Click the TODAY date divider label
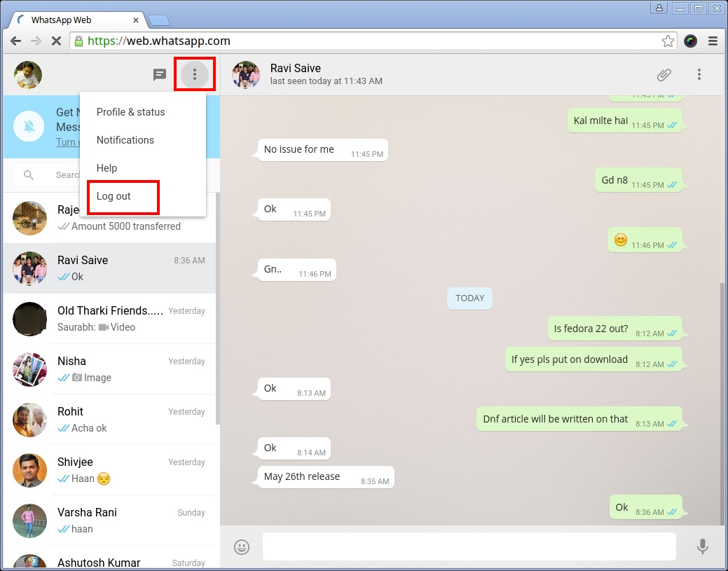This screenshot has height=571, width=728. pyautogui.click(x=470, y=298)
